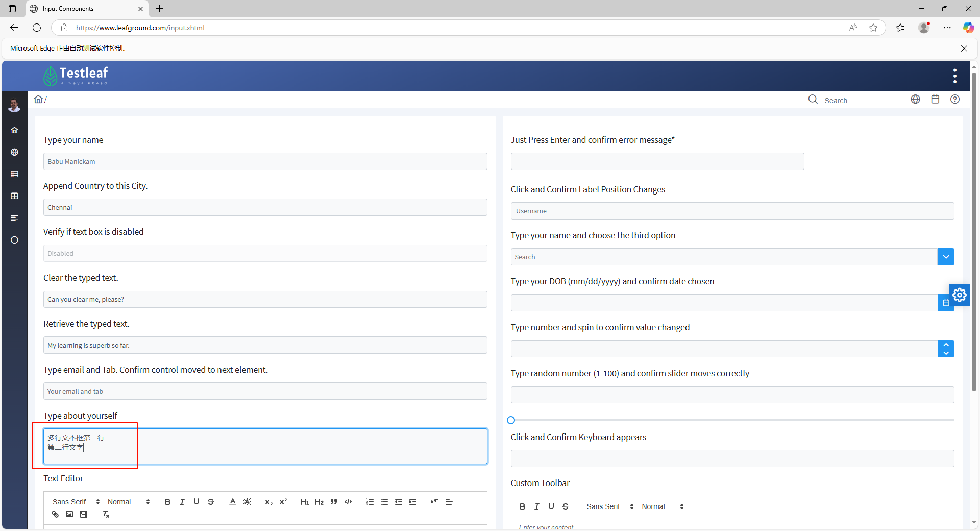Increase the spinner value with the up arrow

[946, 345]
